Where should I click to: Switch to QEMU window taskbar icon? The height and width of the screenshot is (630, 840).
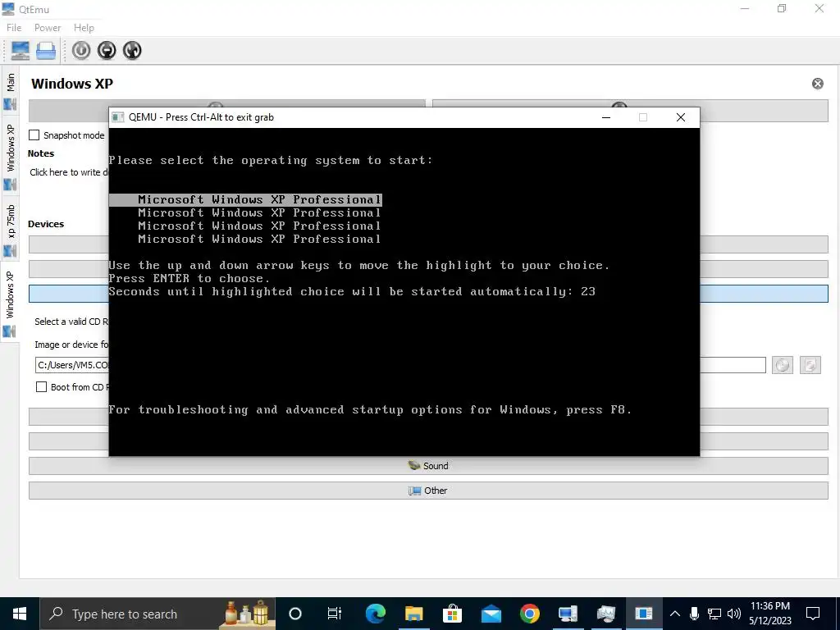[x=643, y=614]
